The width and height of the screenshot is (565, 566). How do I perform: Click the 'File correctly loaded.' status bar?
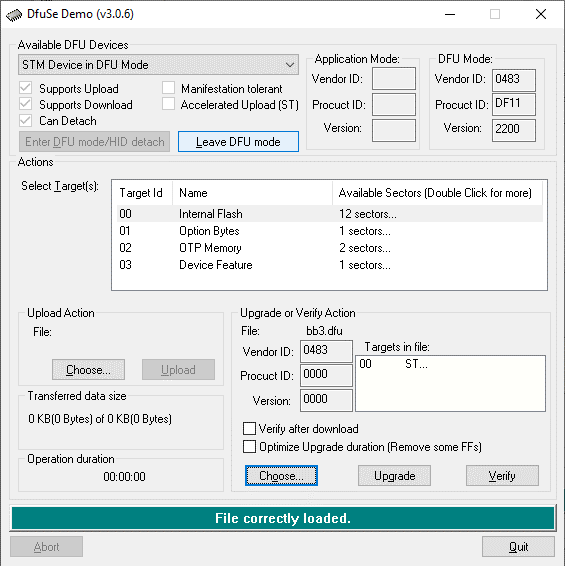click(x=283, y=518)
